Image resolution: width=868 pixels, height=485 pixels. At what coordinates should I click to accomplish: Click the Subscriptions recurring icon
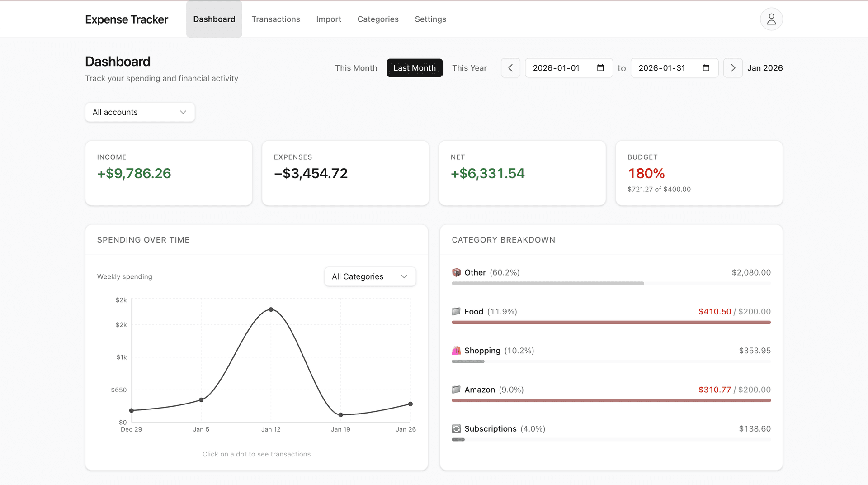point(456,428)
